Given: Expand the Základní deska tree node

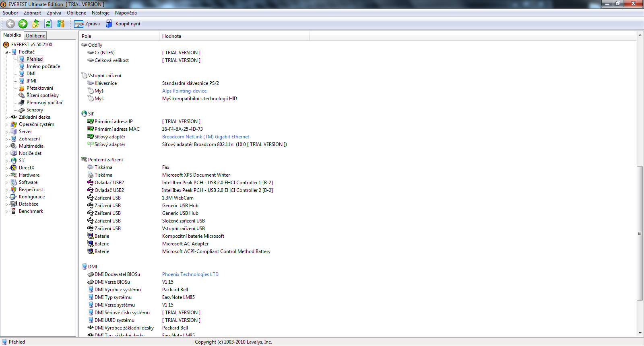Looking at the screenshot, I should (7, 117).
